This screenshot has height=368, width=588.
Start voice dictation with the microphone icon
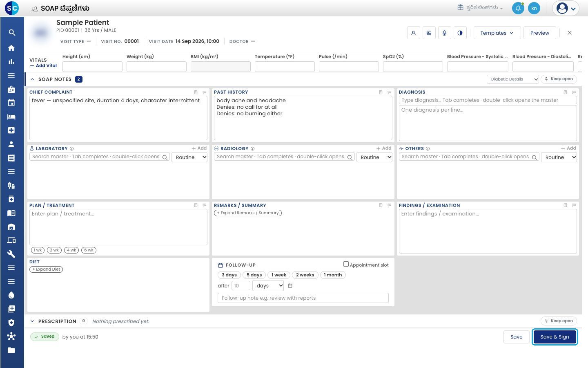(x=444, y=33)
